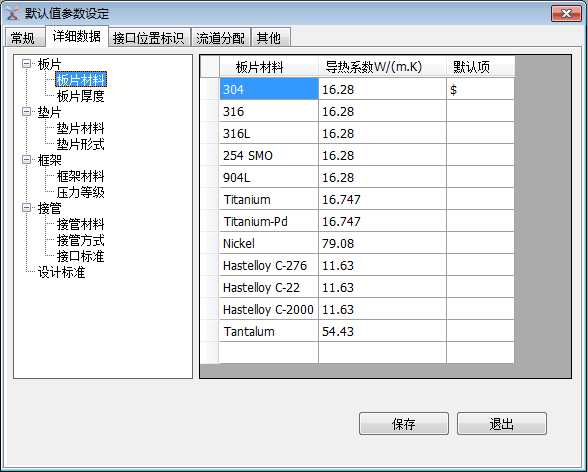Select 垫片材料 tree item
Viewport: 588px width, 472px height.
click(x=80, y=128)
